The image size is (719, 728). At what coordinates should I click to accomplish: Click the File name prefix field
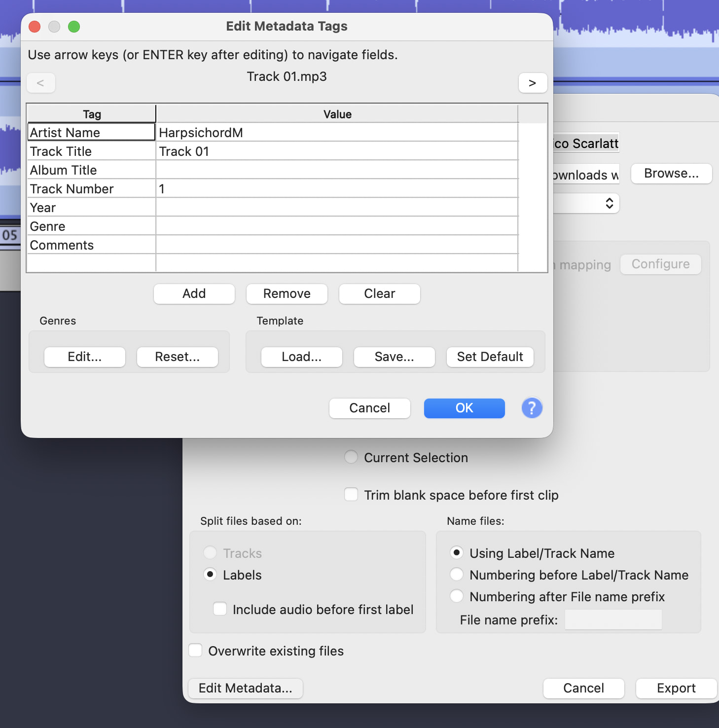tap(613, 619)
